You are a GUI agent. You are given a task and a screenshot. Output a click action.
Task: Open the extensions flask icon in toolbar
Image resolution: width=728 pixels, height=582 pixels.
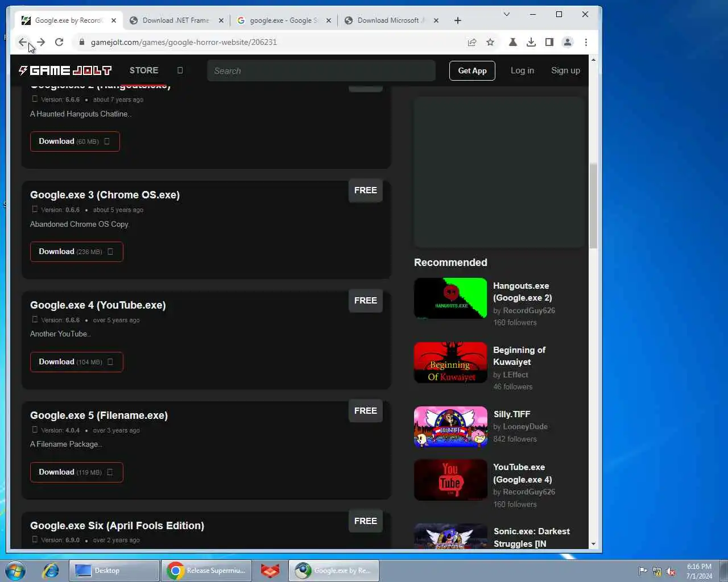pyautogui.click(x=513, y=42)
